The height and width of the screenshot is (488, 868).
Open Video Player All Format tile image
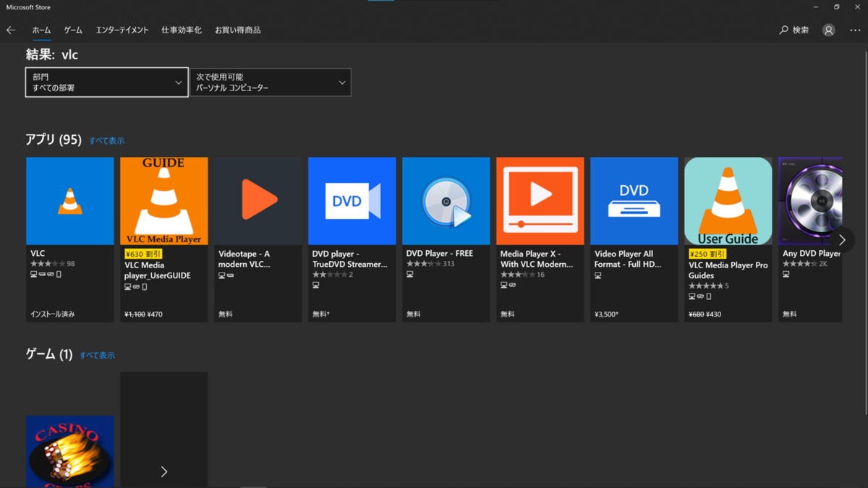(634, 201)
